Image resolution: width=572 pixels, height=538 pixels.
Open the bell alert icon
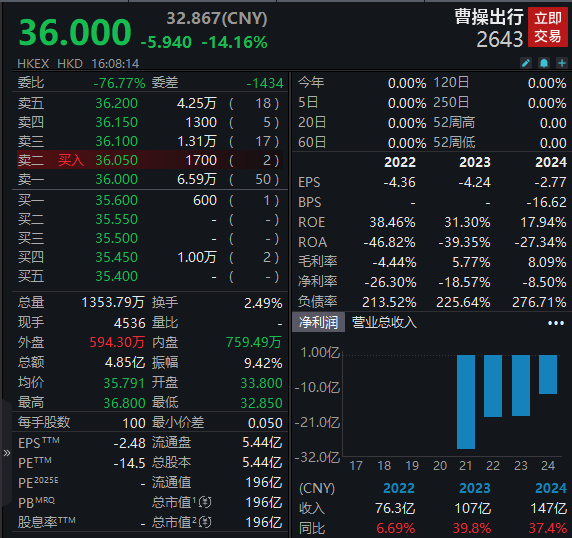pyautogui.click(x=544, y=63)
